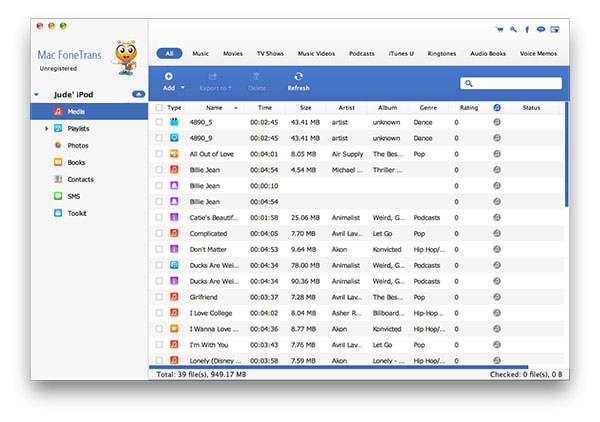This screenshot has height=422, width=600.
Task: Open the iTunes U tab
Action: (x=401, y=54)
